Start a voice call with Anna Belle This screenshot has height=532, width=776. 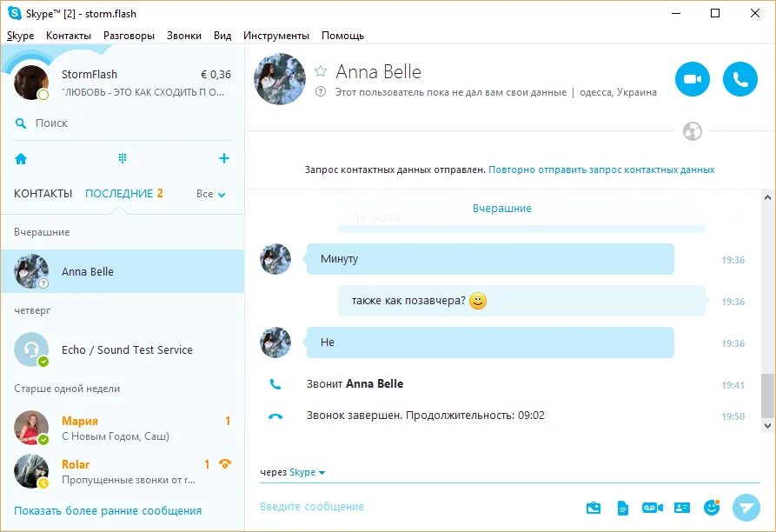(x=740, y=79)
